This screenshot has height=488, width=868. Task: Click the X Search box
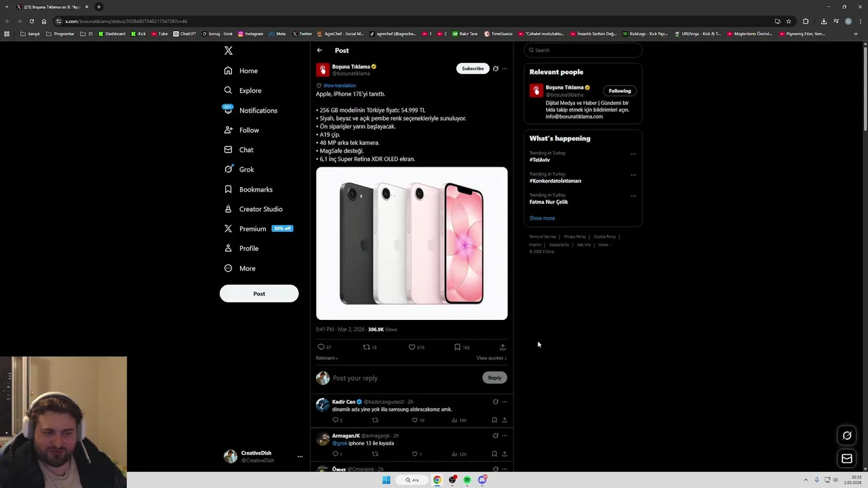pos(583,50)
